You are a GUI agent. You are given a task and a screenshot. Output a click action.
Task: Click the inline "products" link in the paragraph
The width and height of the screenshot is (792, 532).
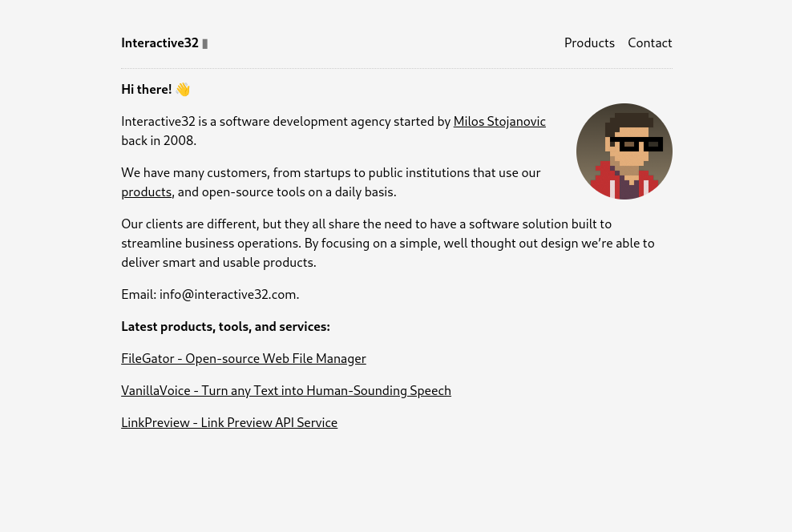click(146, 192)
